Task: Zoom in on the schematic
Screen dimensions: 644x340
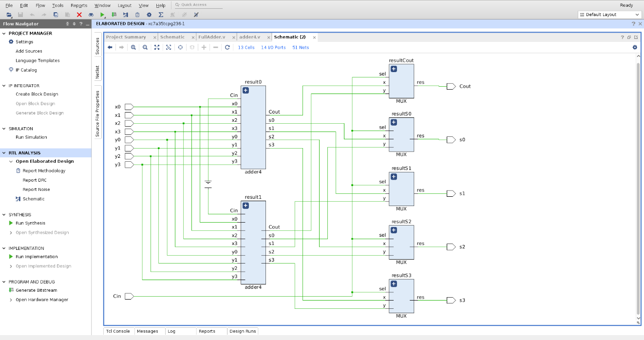Action: pos(133,47)
